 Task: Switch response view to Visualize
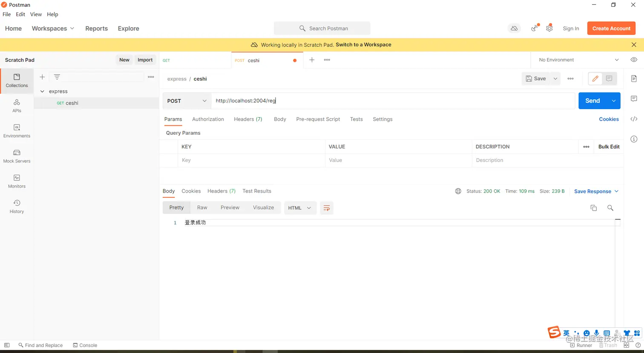click(x=264, y=208)
